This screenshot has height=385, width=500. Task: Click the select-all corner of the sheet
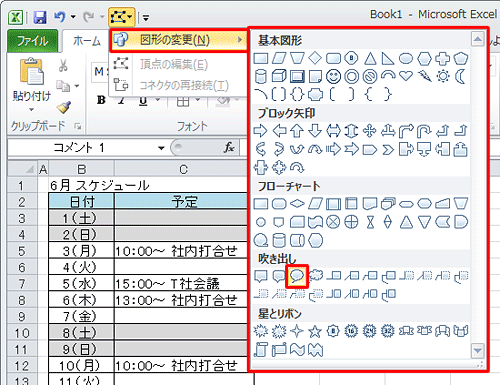22,169
